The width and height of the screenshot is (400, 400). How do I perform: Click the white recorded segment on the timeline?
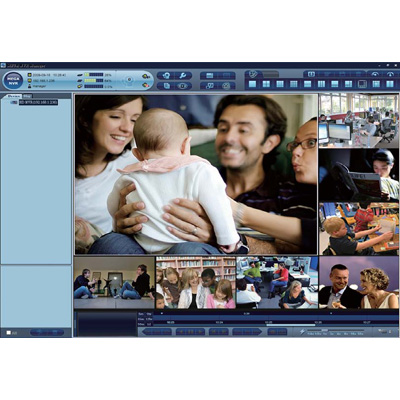pos(291,325)
